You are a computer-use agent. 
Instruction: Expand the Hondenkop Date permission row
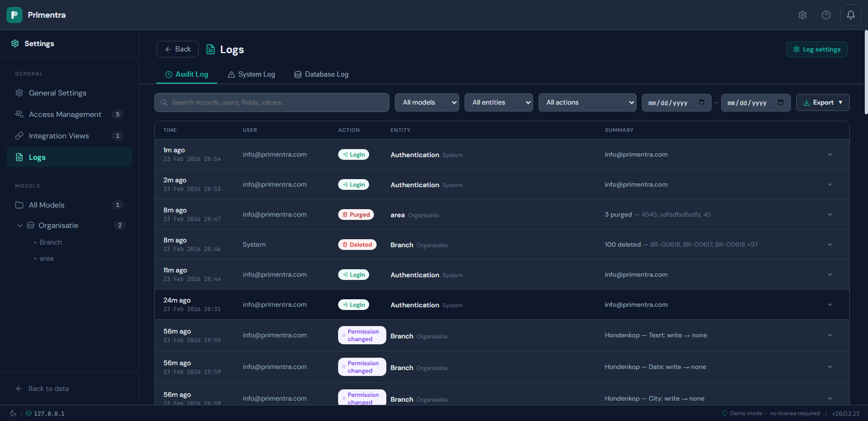point(830,367)
